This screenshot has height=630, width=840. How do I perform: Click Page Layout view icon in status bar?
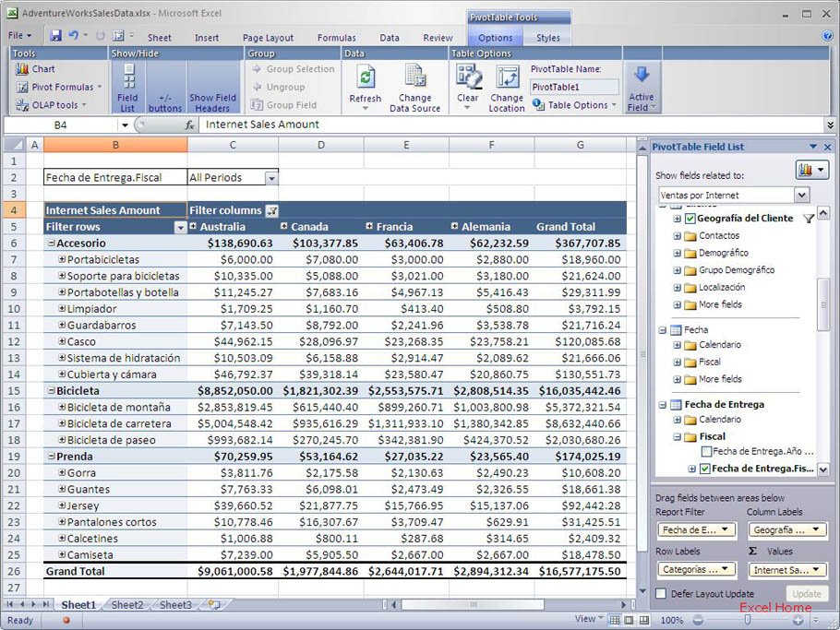629,620
